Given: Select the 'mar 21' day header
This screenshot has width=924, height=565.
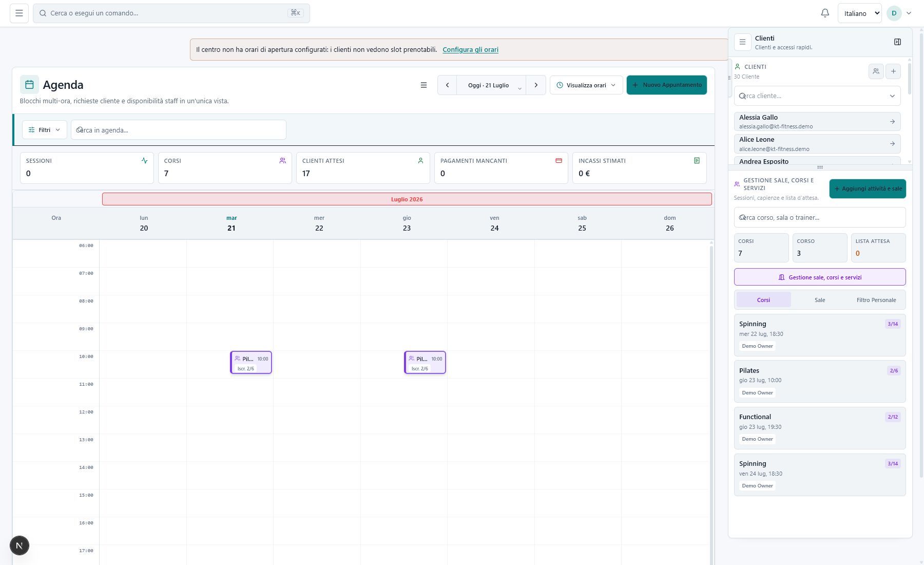Looking at the screenshot, I should (232, 223).
